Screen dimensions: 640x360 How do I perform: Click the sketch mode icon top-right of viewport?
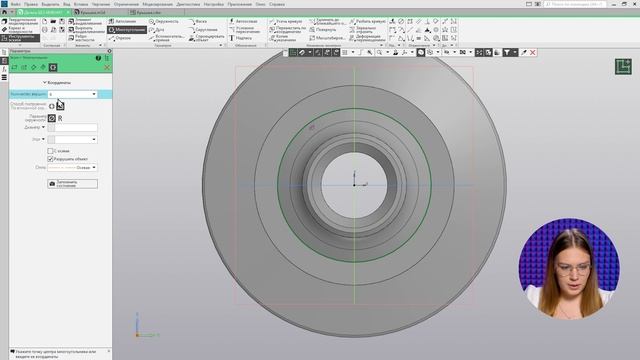pyautogui.click(x=623, y=67)
